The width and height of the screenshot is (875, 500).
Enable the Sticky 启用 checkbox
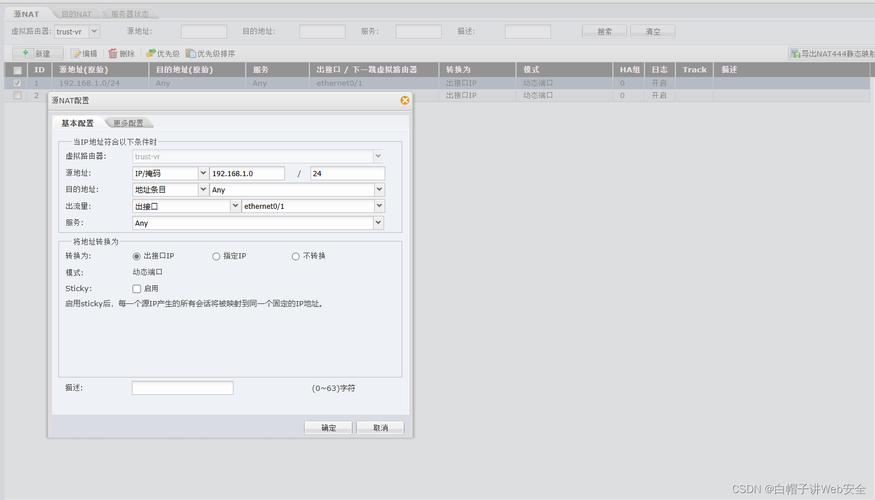[x=137, y=288]
